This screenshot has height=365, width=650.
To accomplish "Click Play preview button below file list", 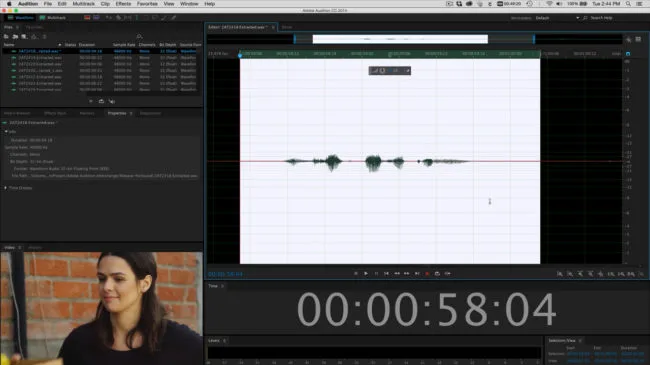I will 91,101.
